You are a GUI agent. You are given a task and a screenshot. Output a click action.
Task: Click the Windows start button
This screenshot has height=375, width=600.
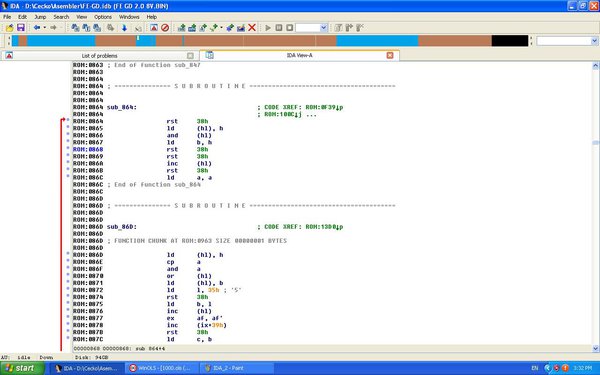click(x=22, y=368)
